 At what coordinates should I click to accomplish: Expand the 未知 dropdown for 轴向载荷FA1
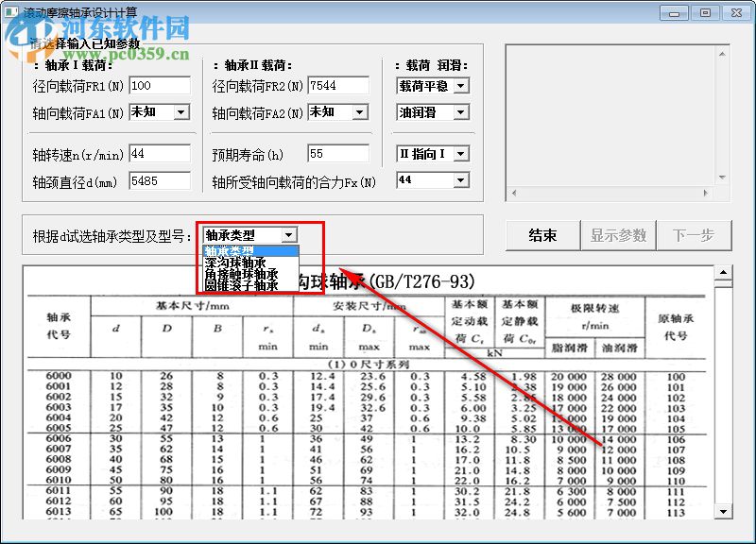click(159, 111)
